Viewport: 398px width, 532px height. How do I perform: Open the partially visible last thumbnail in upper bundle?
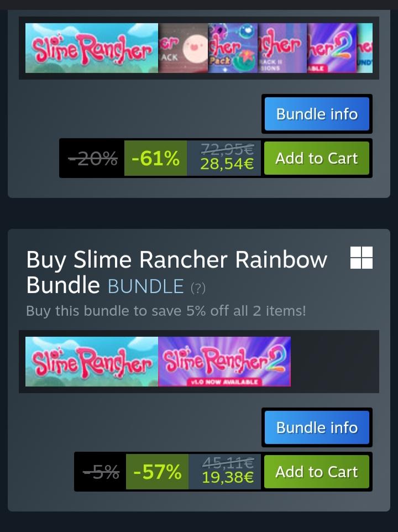365,48
